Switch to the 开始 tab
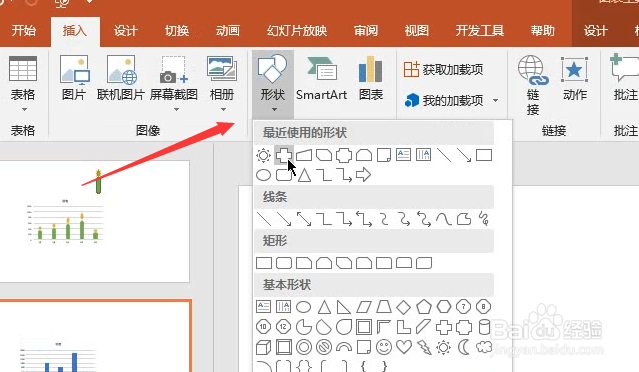Image resolution: width=639 pixels, height=372 pixels. [24, 31]
